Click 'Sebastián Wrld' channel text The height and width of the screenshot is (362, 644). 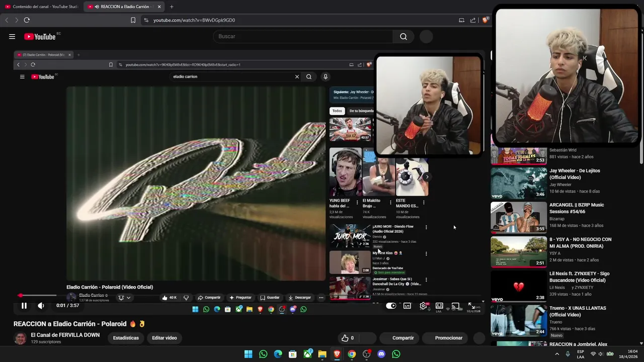tap(563, 150)
